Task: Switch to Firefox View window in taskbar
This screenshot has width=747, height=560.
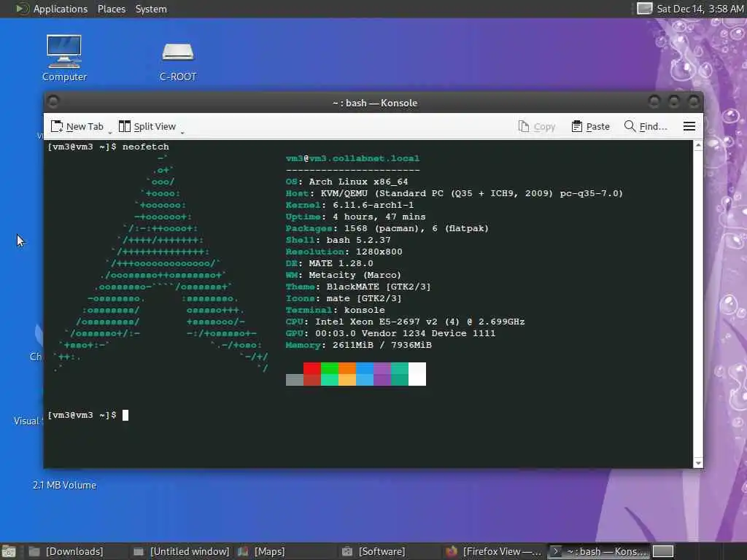Action: click(494, 551)
